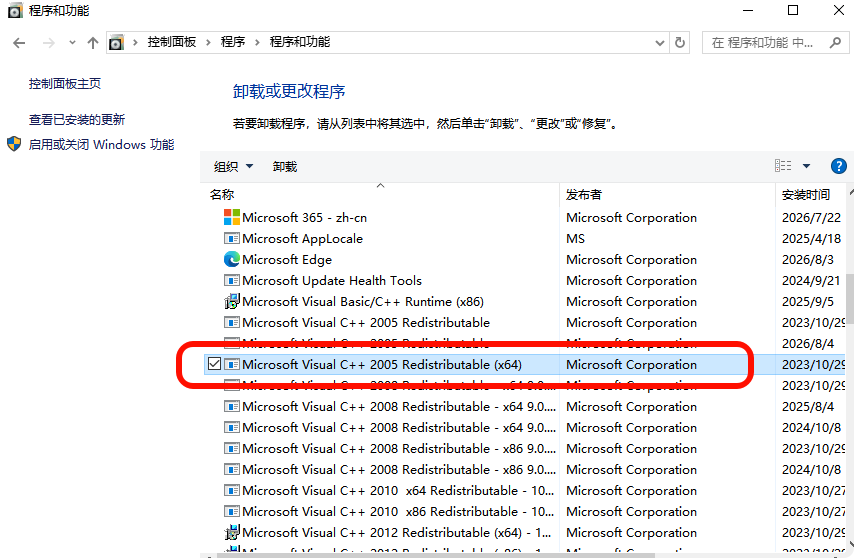The height and width of the screenshot is (558, 854).
Task: Click MS publisher of AppLocale
Action: [x=575, y=238]
